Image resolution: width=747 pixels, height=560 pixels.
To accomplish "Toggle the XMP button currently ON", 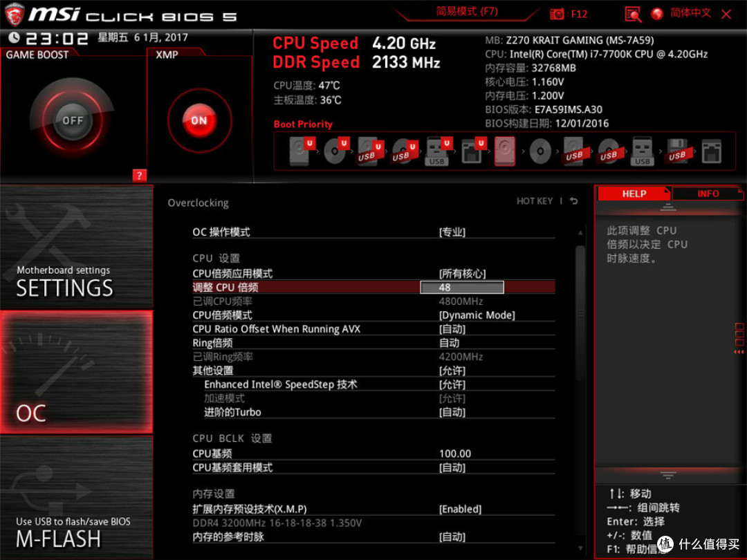I will (x=199, y=120).
